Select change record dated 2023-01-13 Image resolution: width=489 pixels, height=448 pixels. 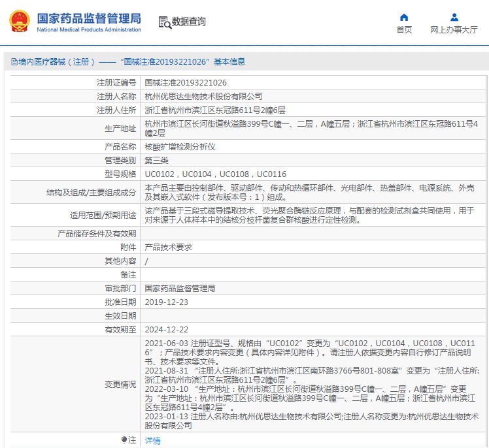coord(312,421)
